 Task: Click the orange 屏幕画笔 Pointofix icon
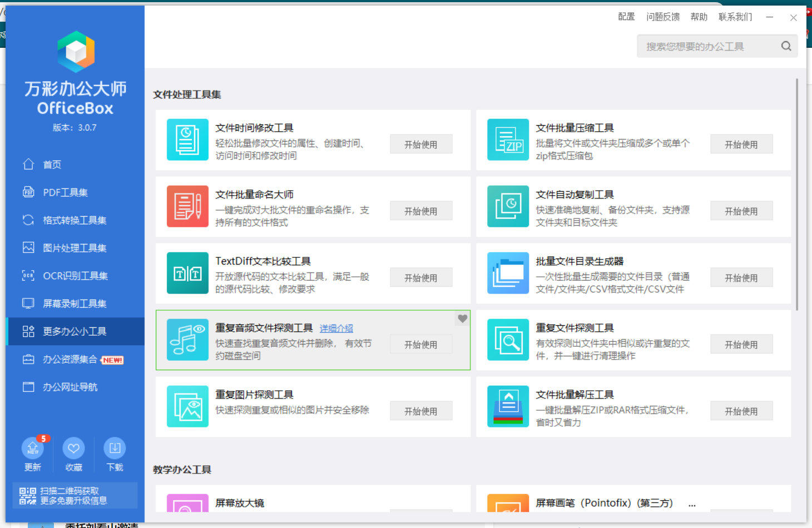[x=508, y=503]
